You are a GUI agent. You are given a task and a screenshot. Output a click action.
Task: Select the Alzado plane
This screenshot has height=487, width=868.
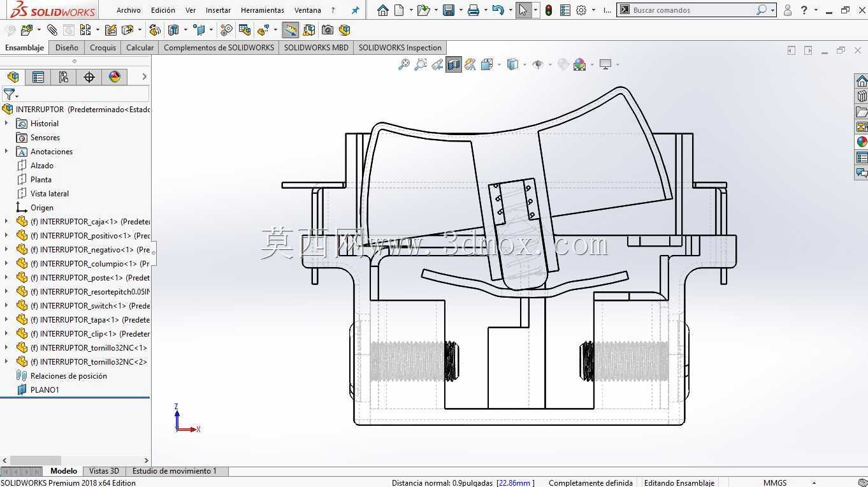click(x=42, y=165)
